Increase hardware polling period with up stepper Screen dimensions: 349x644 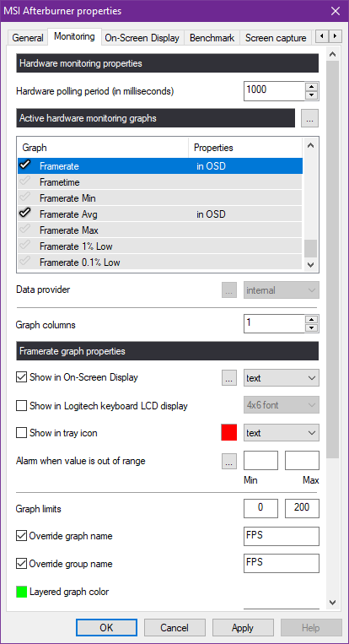coord(313,87)
